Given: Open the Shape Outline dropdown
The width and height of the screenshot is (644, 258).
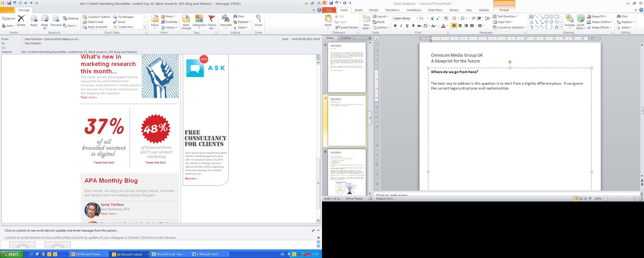Looking at the screenshot, I should 600,22.
